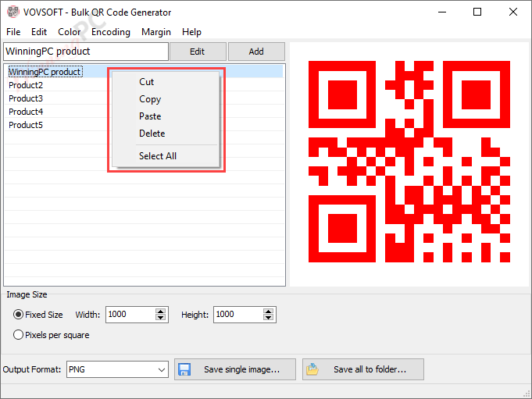Image resolution: width=532 pixels, height=399 pixels.
Task: Choose Delete from the context menu
Action: (166, 134)
